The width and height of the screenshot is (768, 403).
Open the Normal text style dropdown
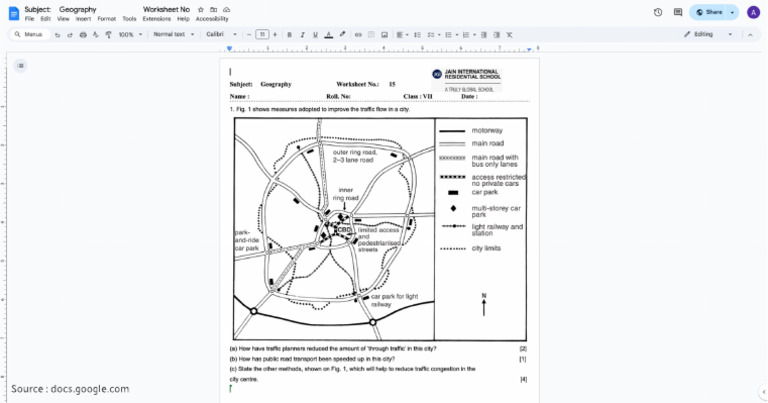coord(173,35)
